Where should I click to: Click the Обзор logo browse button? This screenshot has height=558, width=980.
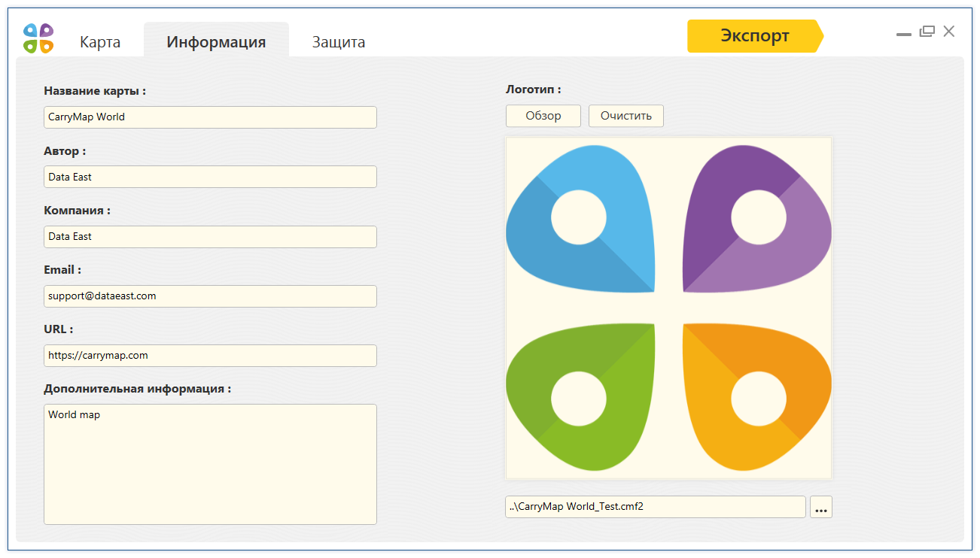543,116
